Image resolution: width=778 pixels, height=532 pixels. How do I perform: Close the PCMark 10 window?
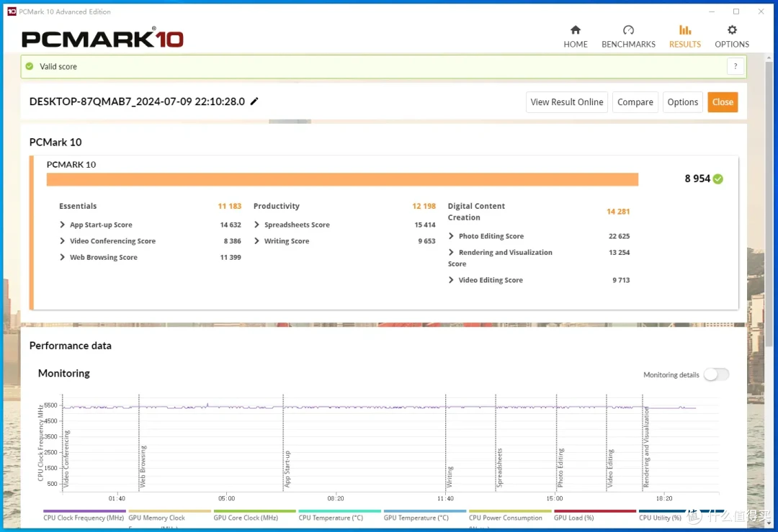761,12
